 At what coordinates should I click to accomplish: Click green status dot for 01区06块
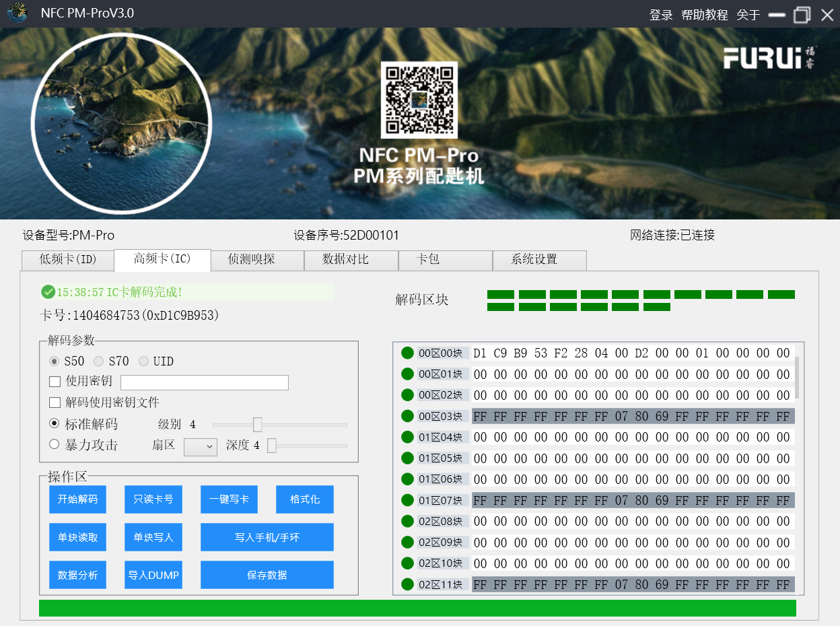coord(407,479)
